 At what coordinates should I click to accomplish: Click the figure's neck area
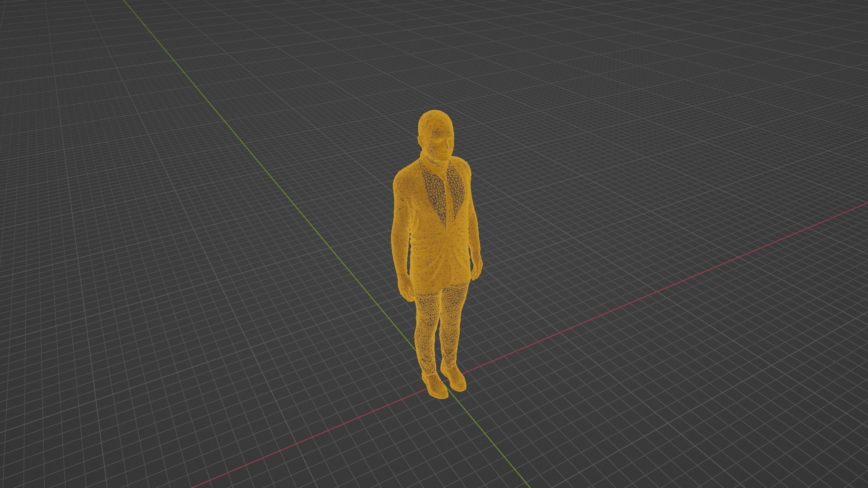click(435, 160)
